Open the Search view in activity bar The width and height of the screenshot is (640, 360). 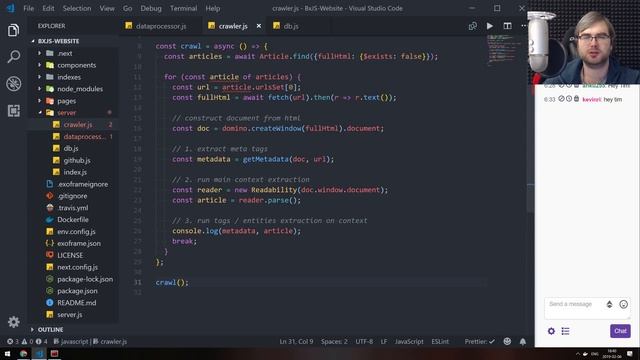(x=13, y=56)
